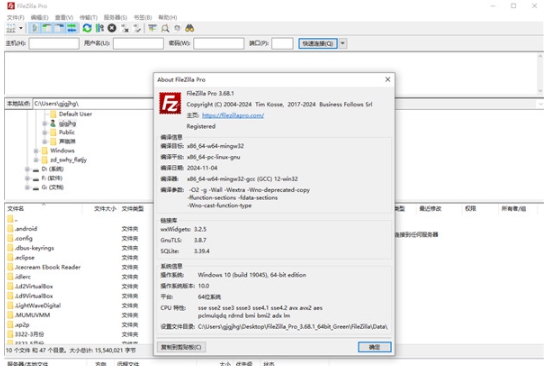Click the Icecream Ebook Reader folder icon

(x=10, y=267)
